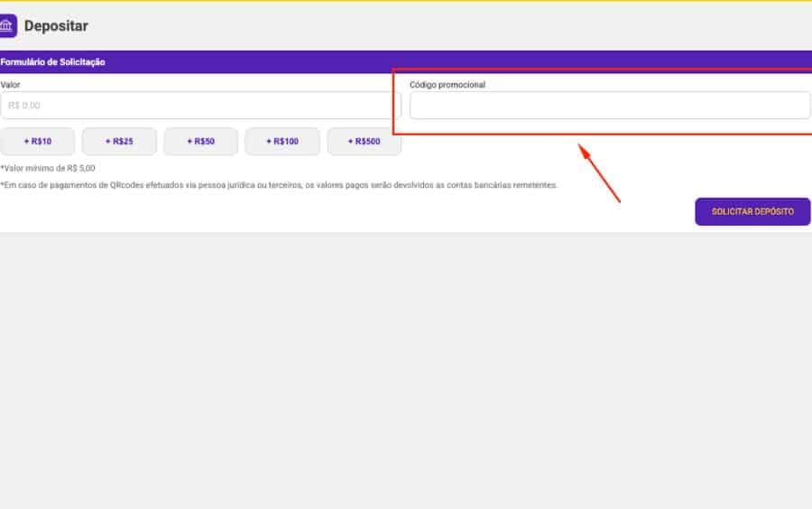Click the QRcodes payment refund notice text

280,185
